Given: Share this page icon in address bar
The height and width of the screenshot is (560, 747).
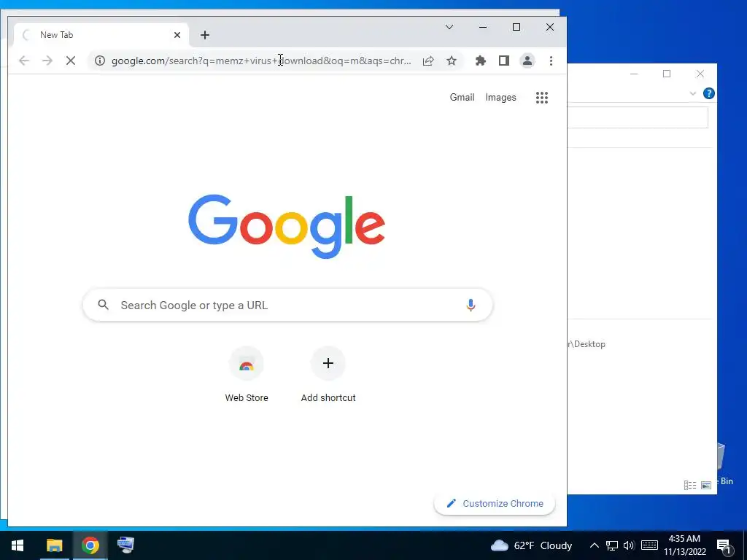Looking at the screenshot, I should point(428,61).
